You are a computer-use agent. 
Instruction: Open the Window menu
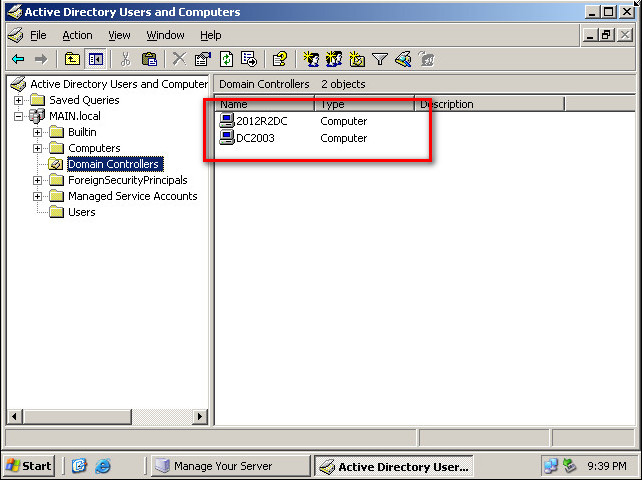pyautogui.click(x=165, y=36)
